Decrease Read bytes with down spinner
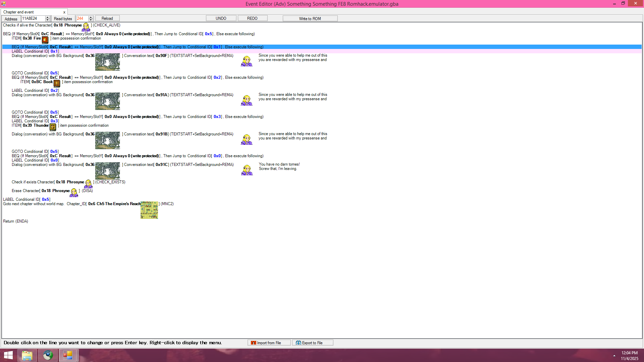This screenshot has width=644, height=362. (91, 20)
